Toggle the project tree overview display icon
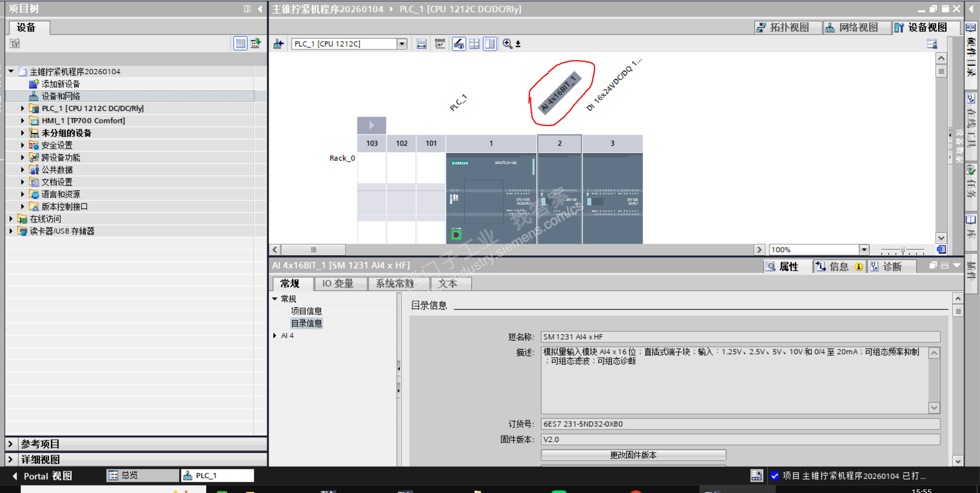 point(240,43)
